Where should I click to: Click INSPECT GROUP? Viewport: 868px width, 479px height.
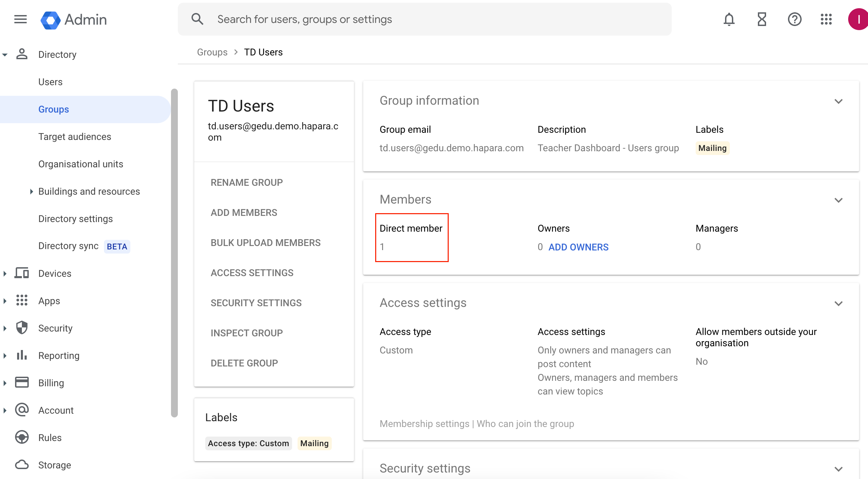(247, 333)
